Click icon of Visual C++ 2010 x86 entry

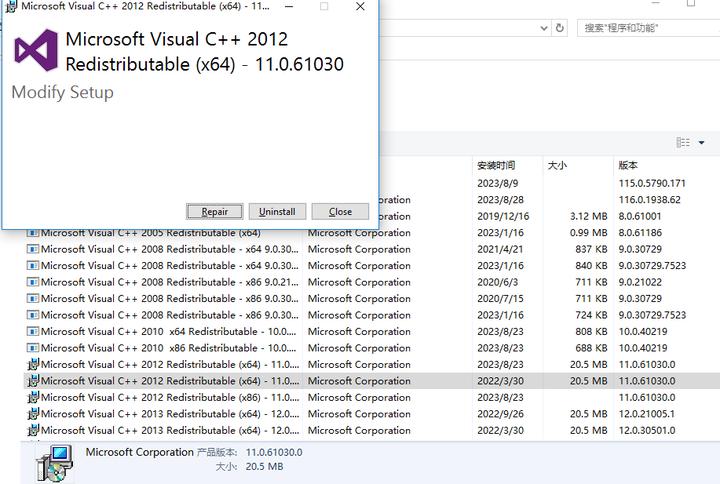coord(33,348)
